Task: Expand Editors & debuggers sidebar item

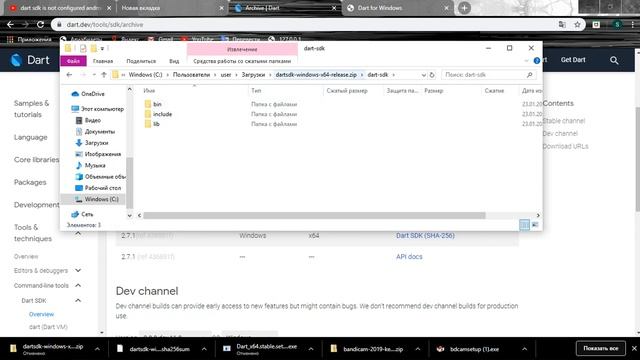Action: point(78,271)
